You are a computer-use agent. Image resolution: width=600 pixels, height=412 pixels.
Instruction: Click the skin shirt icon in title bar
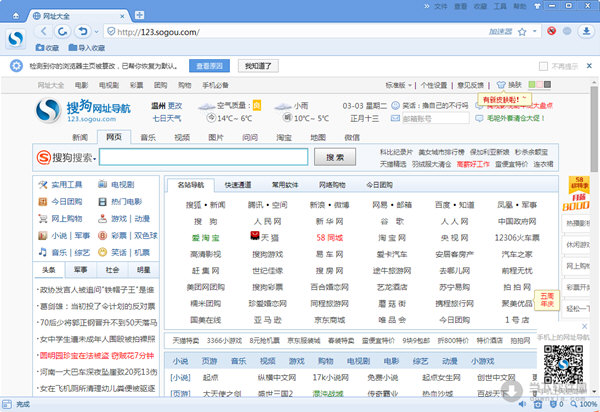tap(537, 6)
